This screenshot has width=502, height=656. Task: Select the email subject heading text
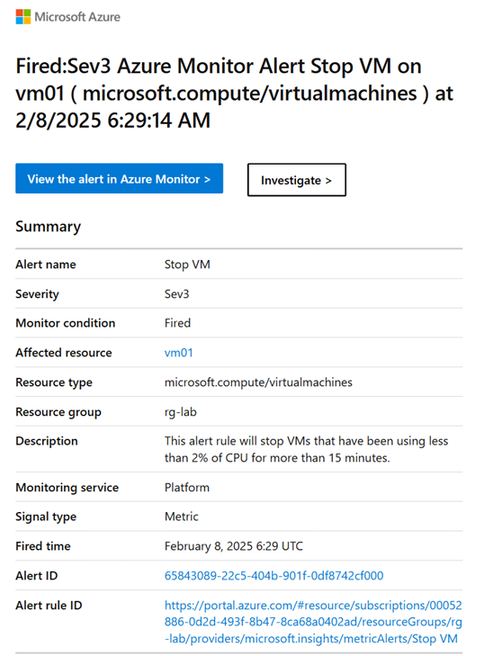click(234, 93)
